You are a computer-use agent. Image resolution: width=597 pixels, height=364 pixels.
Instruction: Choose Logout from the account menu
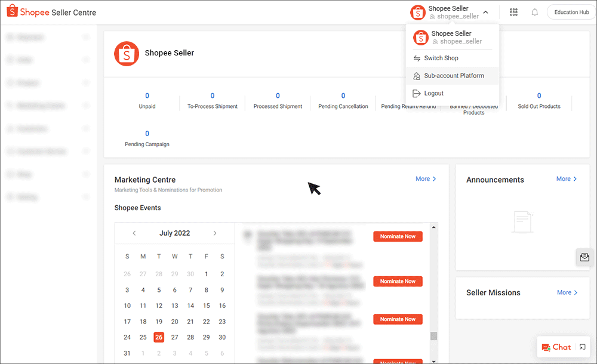tap(433, 93)
